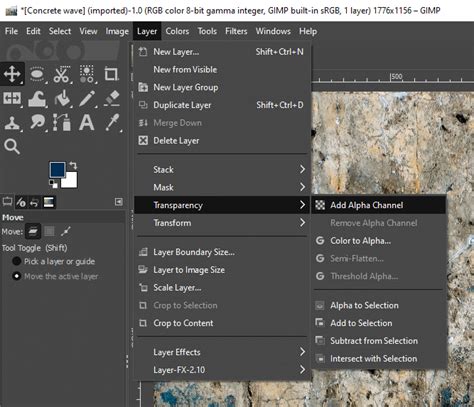Open the View menu
The width and height of the screenshot is (474, 407).
tap(88, 31)
